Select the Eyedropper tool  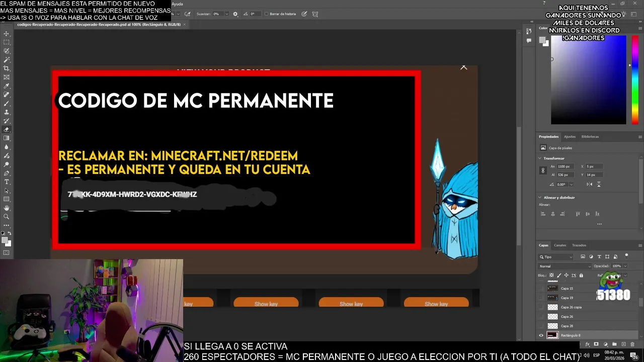pos(7,86)
